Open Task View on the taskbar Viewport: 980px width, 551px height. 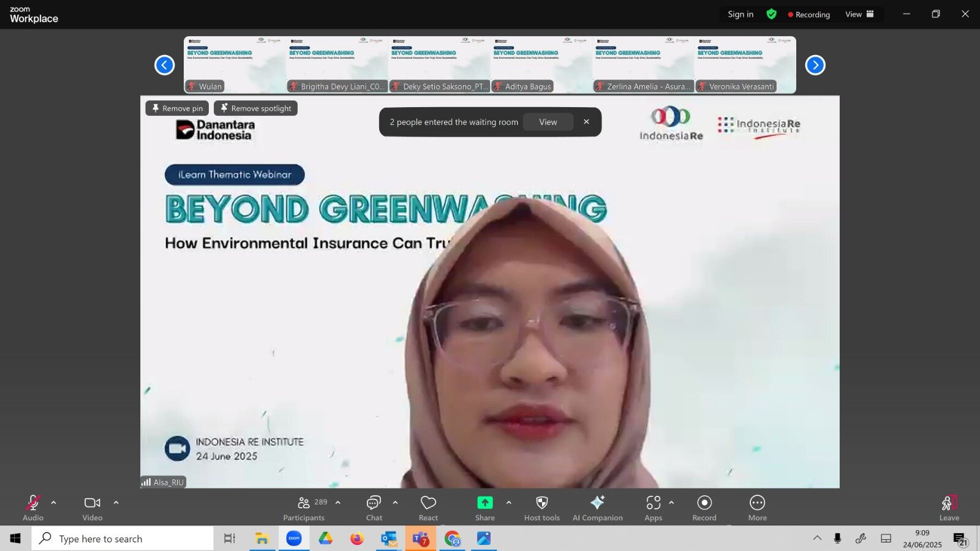230,538
